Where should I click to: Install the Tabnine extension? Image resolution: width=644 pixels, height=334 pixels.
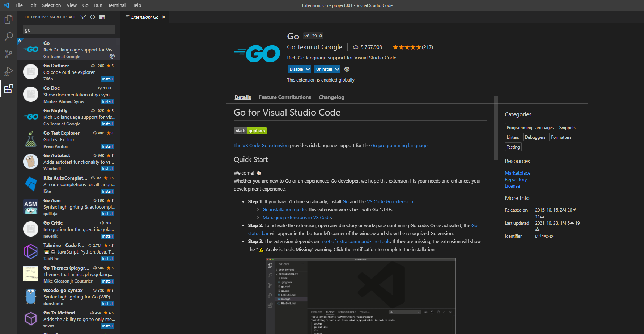(107, 259)
